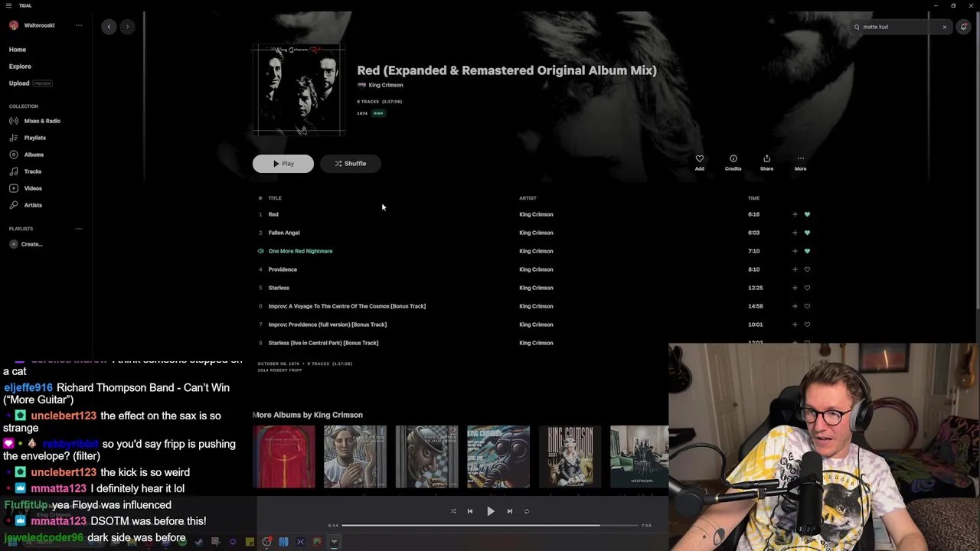
Task: Unlike the track Red
Action: click(807, 214)
